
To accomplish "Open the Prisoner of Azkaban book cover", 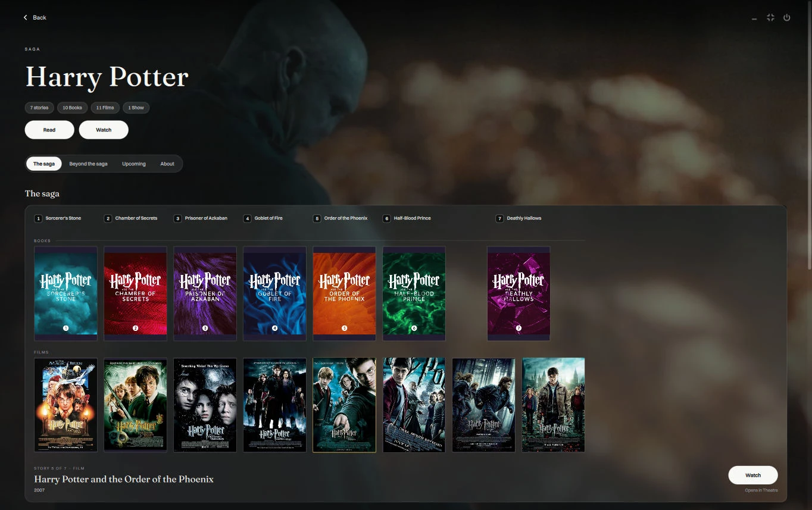I will 205,293.
